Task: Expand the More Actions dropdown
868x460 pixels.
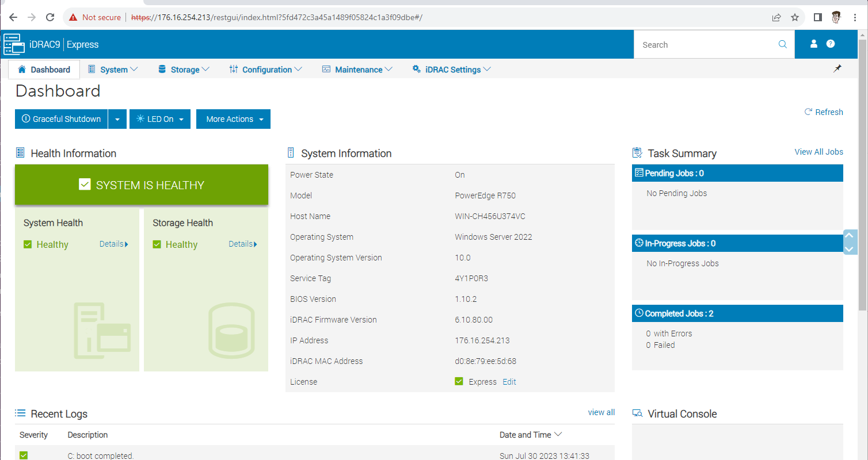Action: [x=233, y=119]
